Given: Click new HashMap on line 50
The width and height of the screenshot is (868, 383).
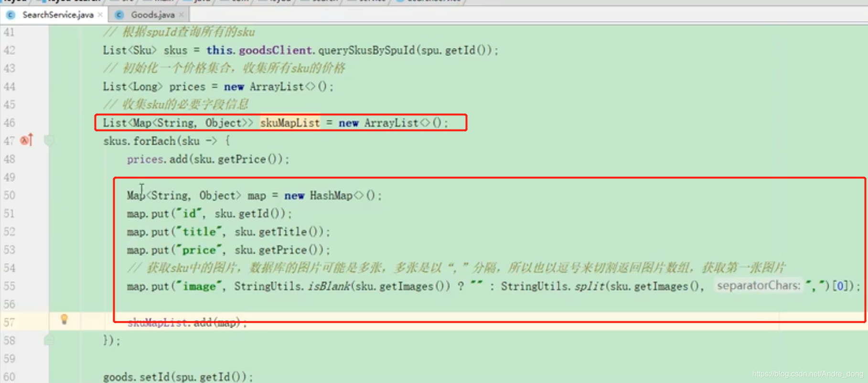Looking at the screenshot, I should click(319, 196).
